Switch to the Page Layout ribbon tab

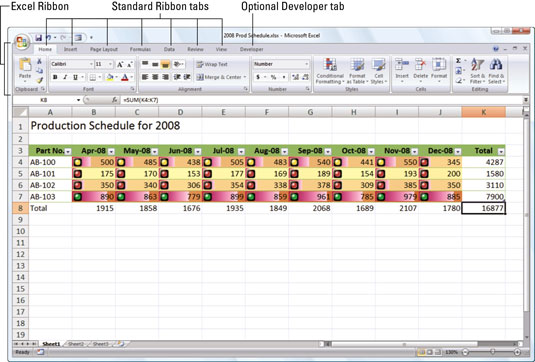click(x=104, y=49)
